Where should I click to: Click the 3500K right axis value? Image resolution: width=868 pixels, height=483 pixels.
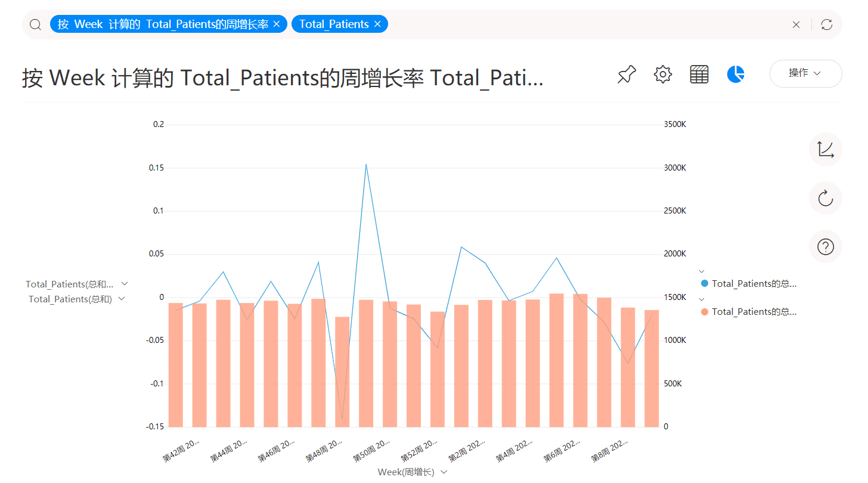click(x=675, y=125)
